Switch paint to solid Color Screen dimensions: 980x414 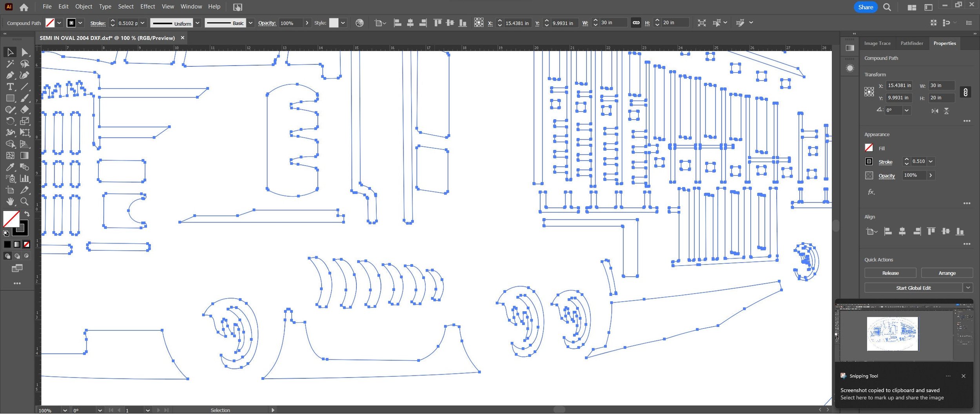click(7, 244)
